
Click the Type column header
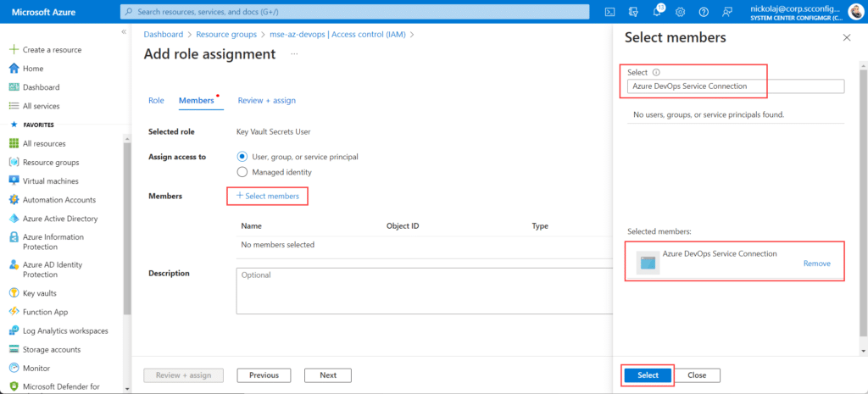540,226
